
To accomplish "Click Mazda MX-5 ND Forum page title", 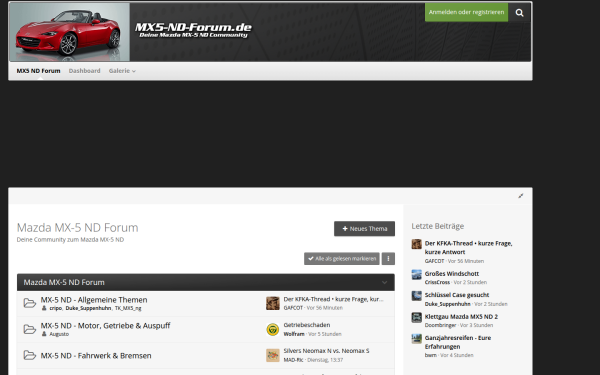I will click(x=77, y=228).
